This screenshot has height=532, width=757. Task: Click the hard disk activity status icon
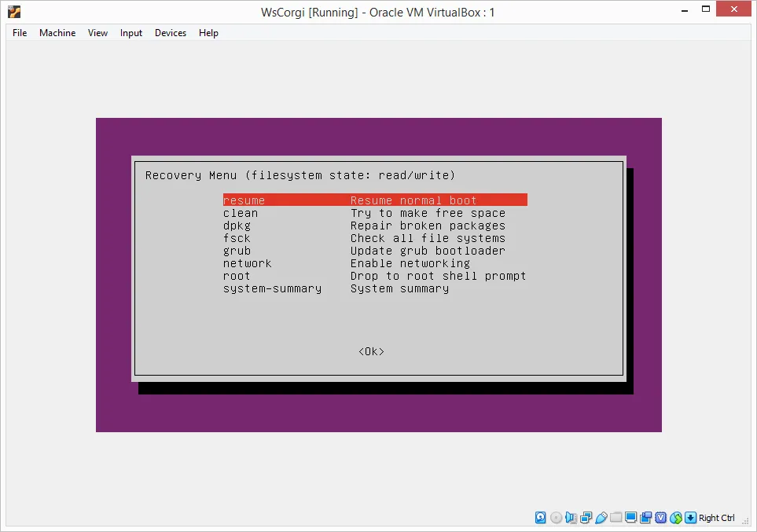coord(541,518)
